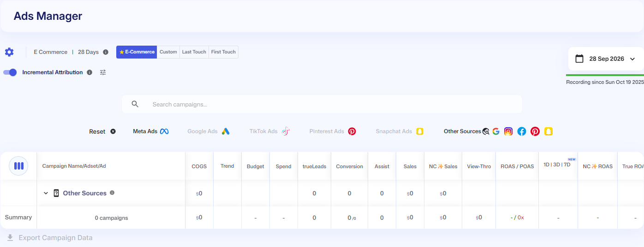Screen dimensions: 644x247
Task: Click the Incremental Attribution info icon
Action: (89, 72)
